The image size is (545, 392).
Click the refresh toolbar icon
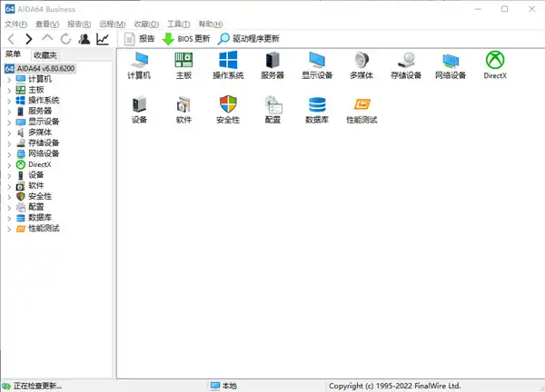point(65,39)
